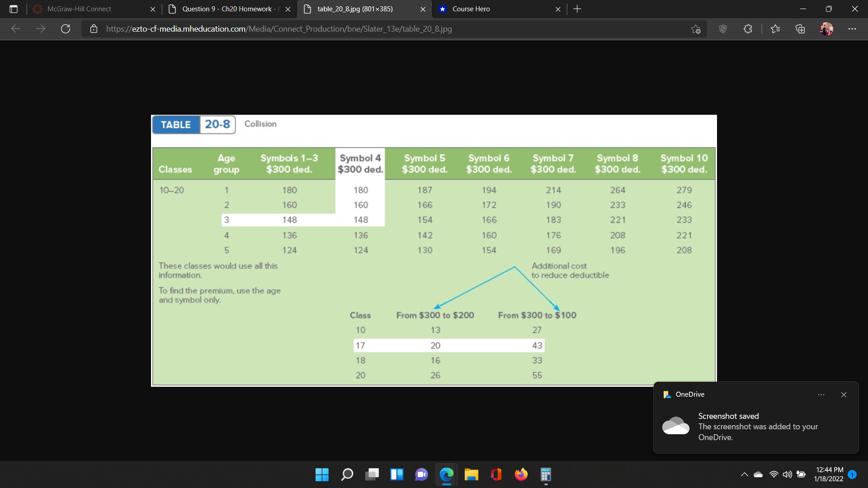Open Settings and more ellipsis menu

852,29
